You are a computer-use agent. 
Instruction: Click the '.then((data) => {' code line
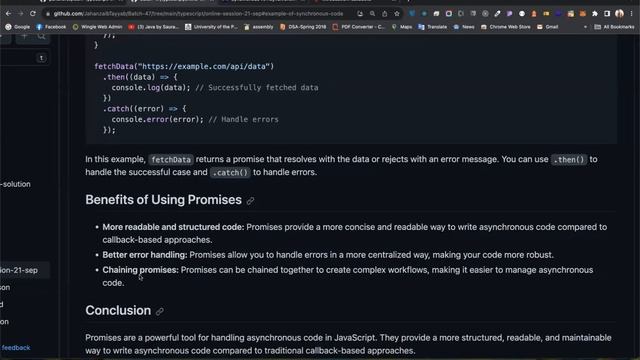[140, 77]
